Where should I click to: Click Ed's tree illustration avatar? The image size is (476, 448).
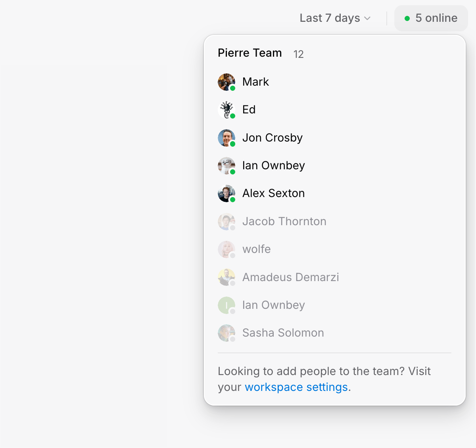pos(226,110)
